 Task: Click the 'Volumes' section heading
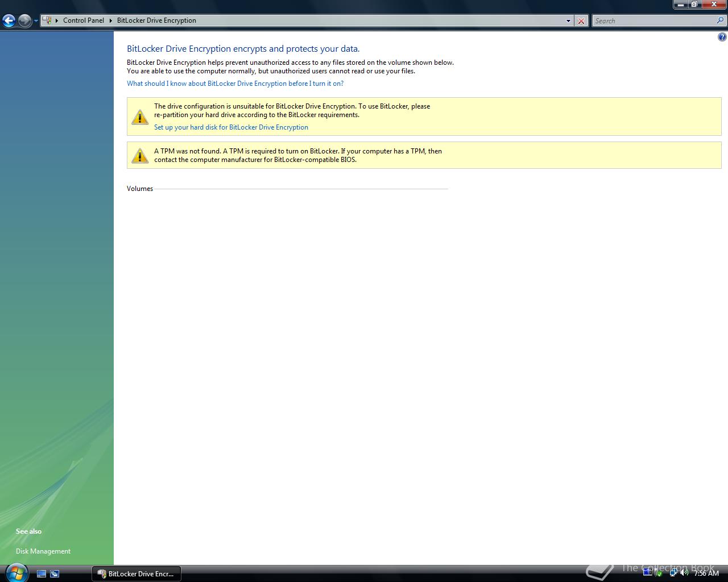click(x=140, y=189)
